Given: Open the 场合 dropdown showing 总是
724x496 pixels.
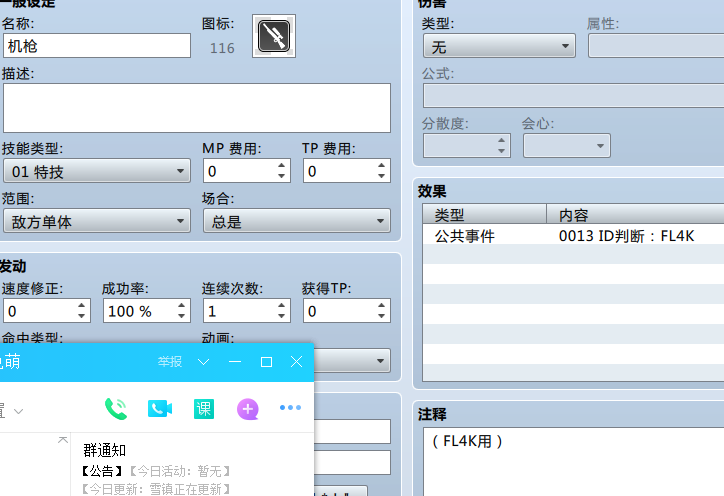Looking at the screenshot, I should (297, 221).
